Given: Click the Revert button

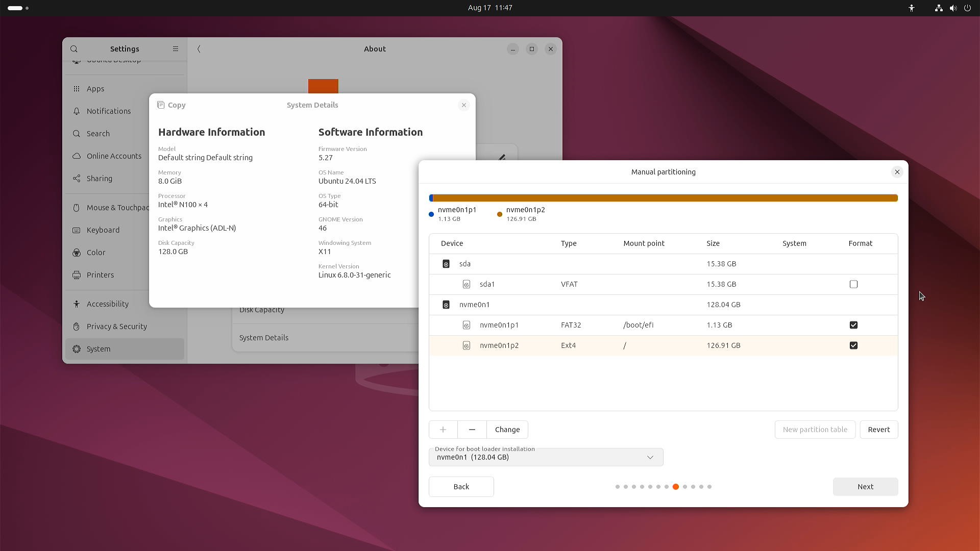Looking at the screenshot, I should pyautogui.click(x=879, y=430).
